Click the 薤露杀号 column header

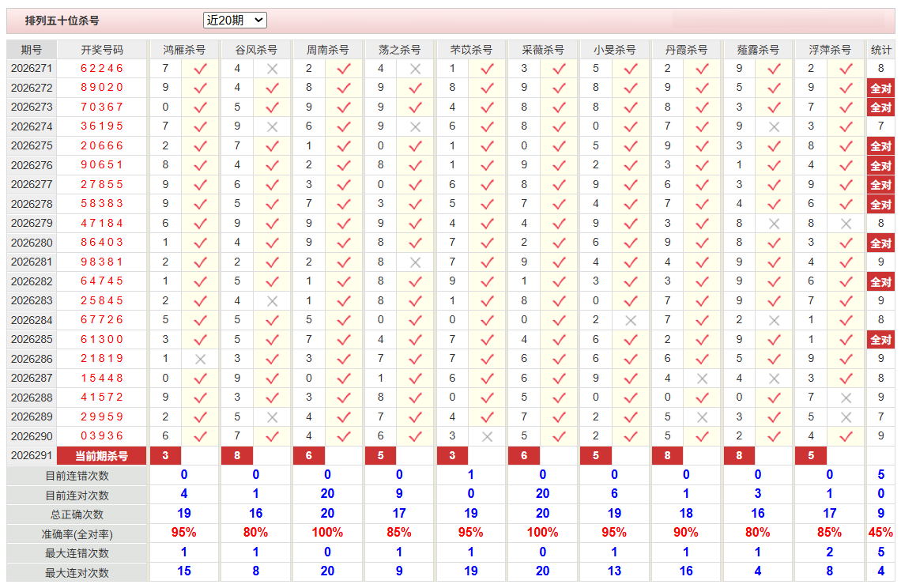tap(758, 50)
